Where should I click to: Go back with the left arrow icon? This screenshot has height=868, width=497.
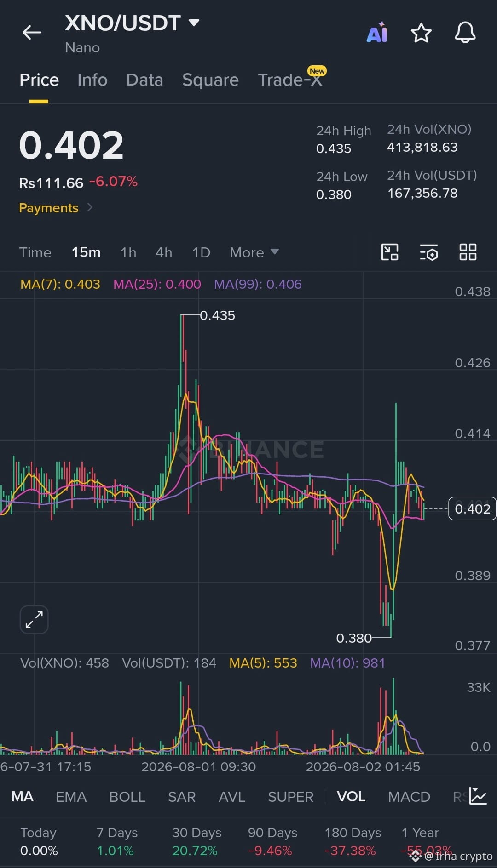[32, 33]
